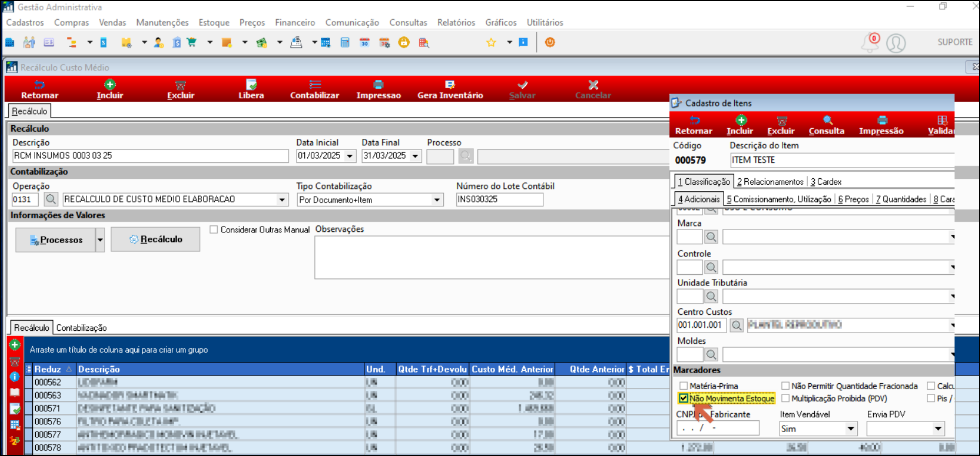Open the Relatórios menu

tap(456, 23)
